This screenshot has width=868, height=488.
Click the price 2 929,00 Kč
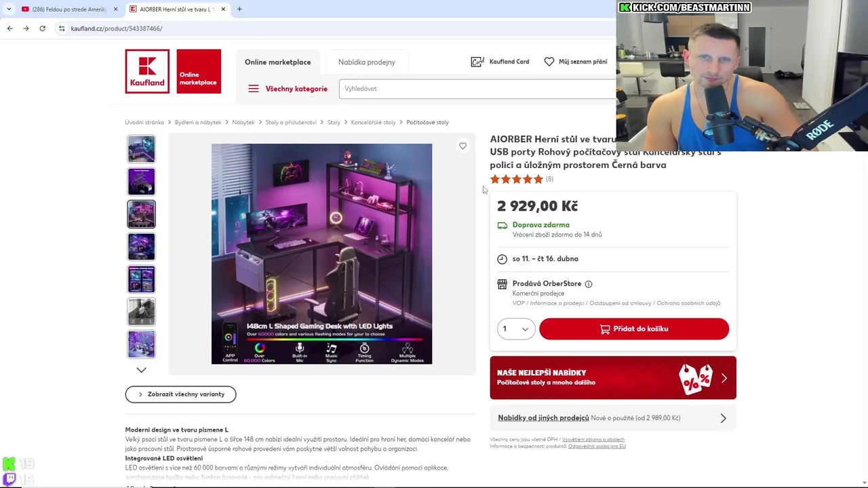[x=537, y=206]
